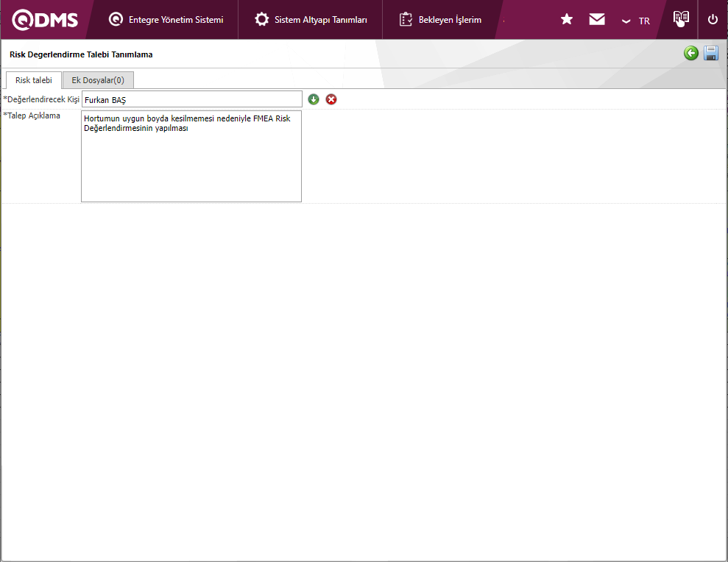Click the favorites star icon
728x562 pixels.
pyautogui.click(x=567, y=19)
